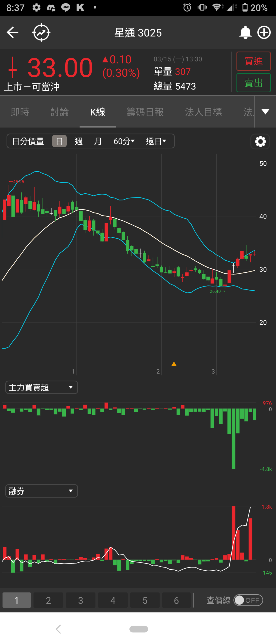This screenshot has height=644, width=276.
Task: Tap the orange triangle event marker
Action: pos(174,364)
